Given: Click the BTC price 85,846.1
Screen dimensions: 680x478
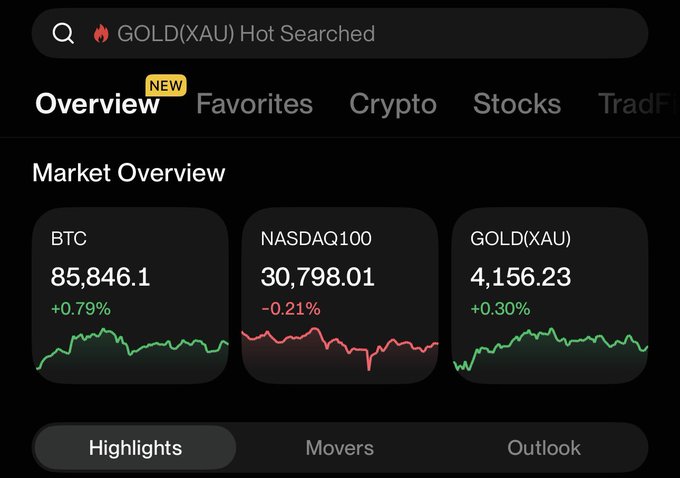Looking at the screenshot, I should tap(100, 277).
